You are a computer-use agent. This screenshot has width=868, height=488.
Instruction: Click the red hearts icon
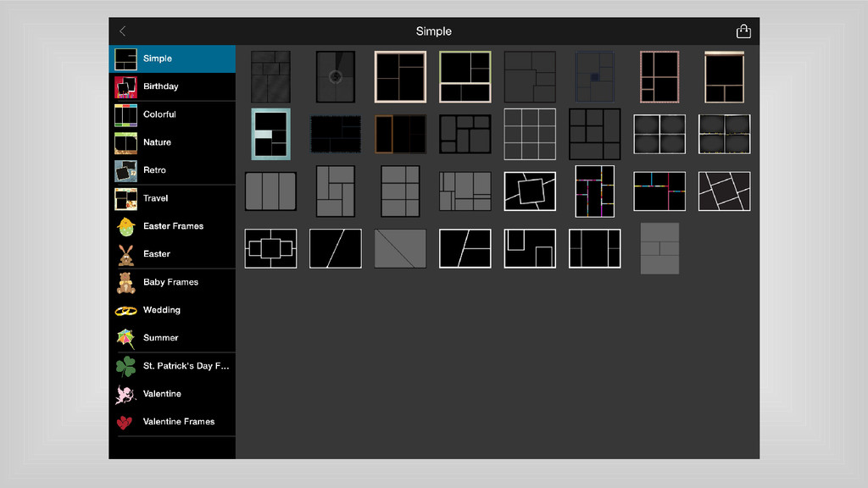coord(125,423)
